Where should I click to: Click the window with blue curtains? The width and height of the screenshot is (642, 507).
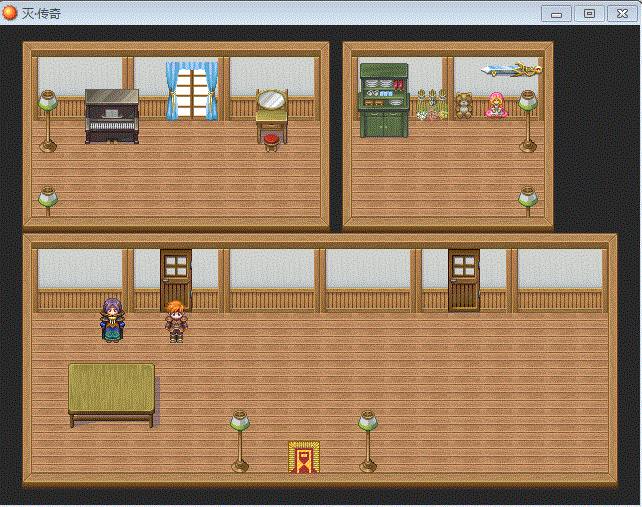[192, 91]
